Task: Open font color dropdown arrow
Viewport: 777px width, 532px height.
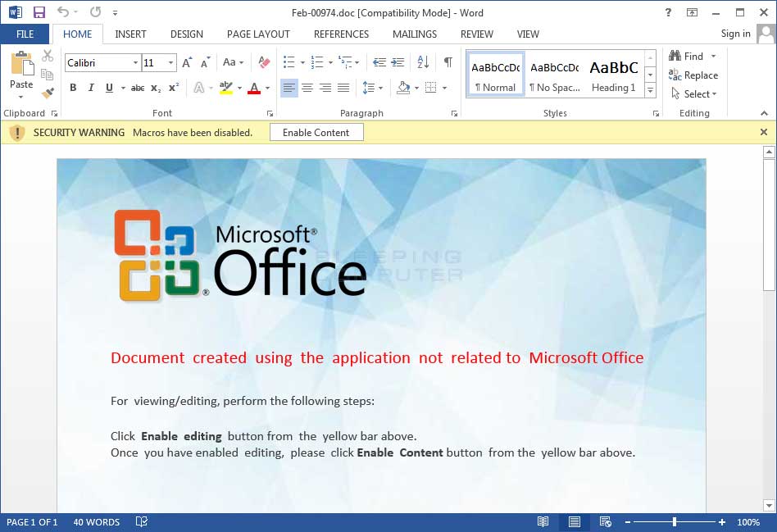Action: [267, 89]
